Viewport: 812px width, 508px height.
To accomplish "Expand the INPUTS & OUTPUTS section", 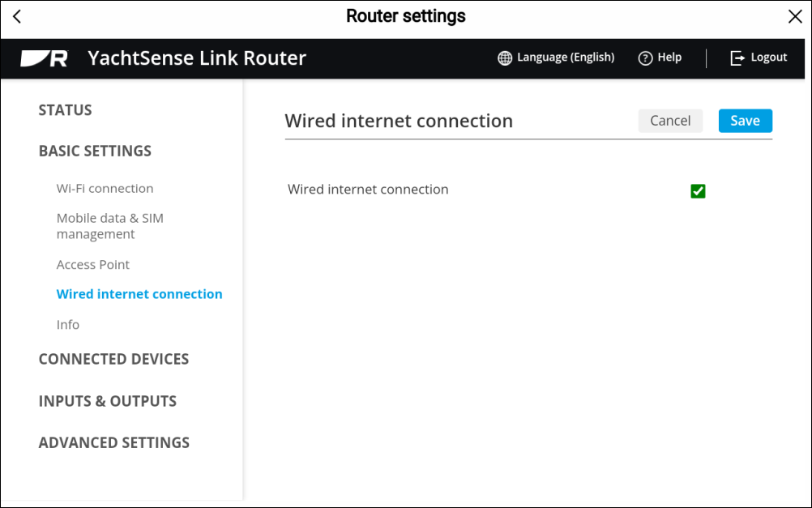I will tap(108, 401).
